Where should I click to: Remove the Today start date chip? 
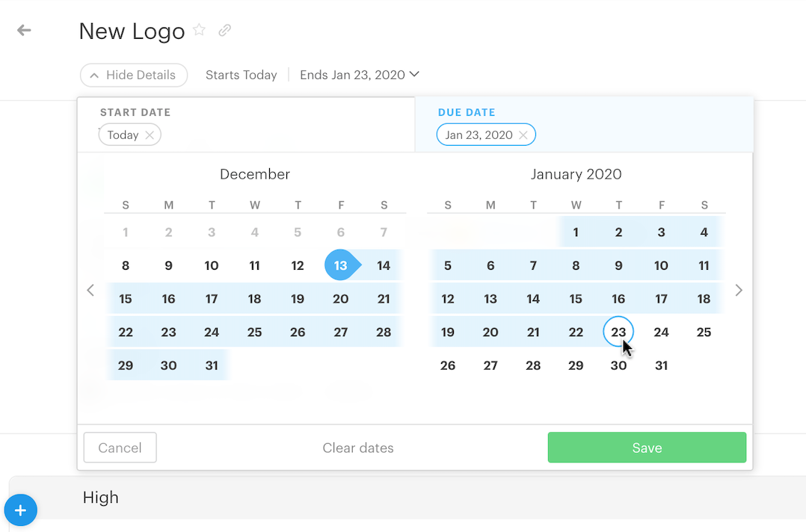tap(150, 135)
